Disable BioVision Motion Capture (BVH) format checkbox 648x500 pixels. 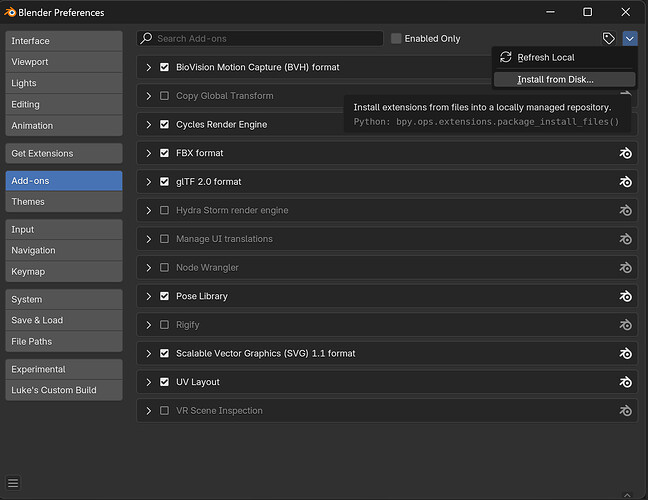[164, 67]
